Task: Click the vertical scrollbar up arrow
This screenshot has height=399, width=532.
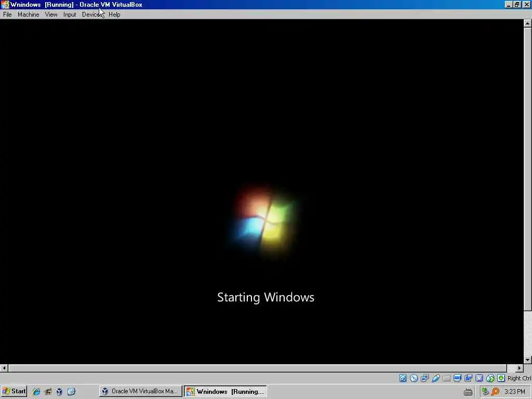Action: 528,23
